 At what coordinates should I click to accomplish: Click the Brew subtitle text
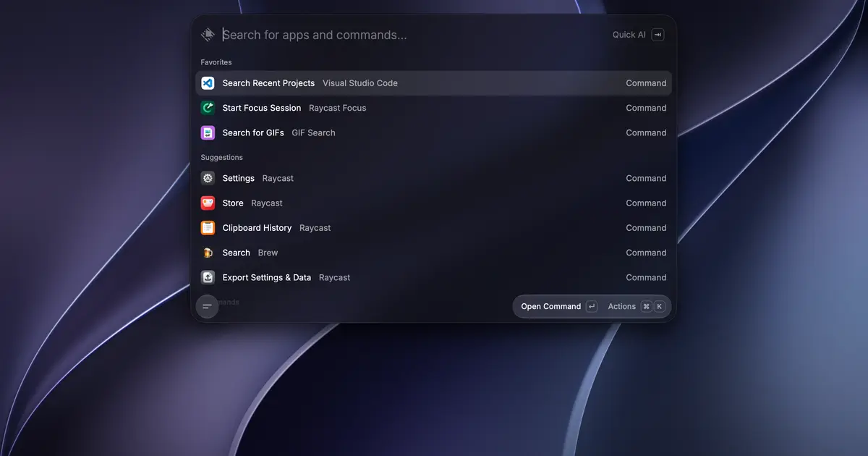click(x=268, y=253)
